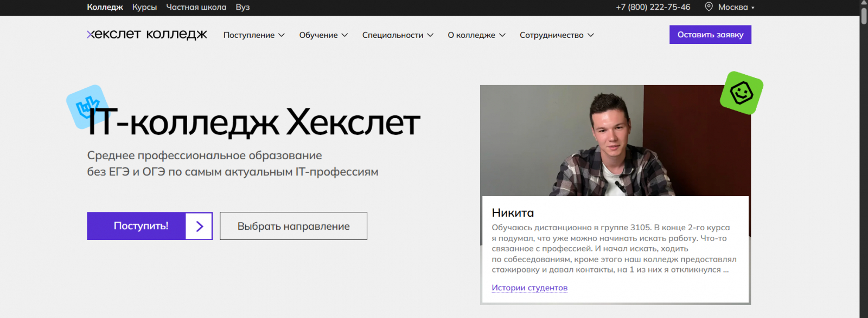
Task: Open the Истории студентов link
Action: pyautogui.click(x=529, y=288)
